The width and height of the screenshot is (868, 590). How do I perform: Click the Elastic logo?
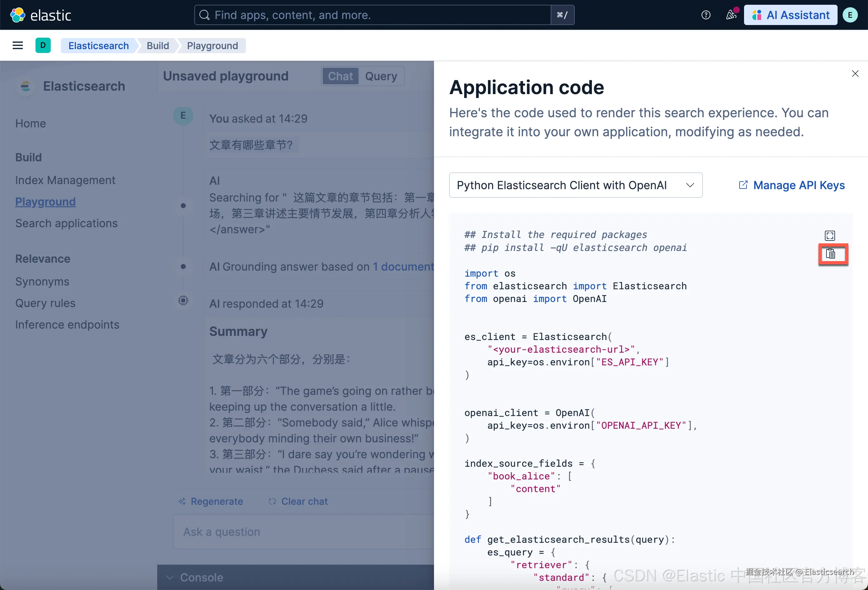(x=40, y=15)
